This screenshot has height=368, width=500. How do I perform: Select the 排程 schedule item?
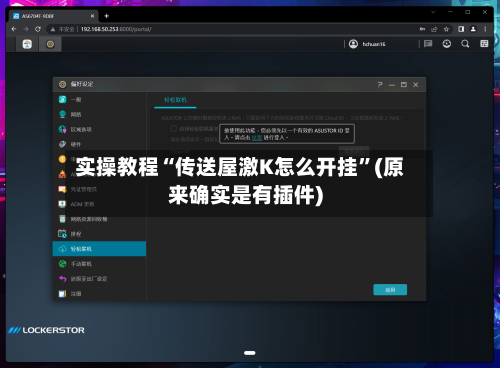point(99,234)
